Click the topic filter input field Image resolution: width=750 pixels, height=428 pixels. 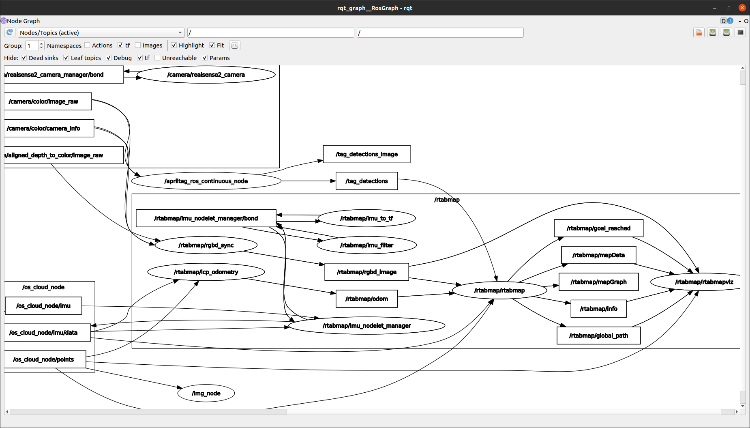click(x=440, y=32)
